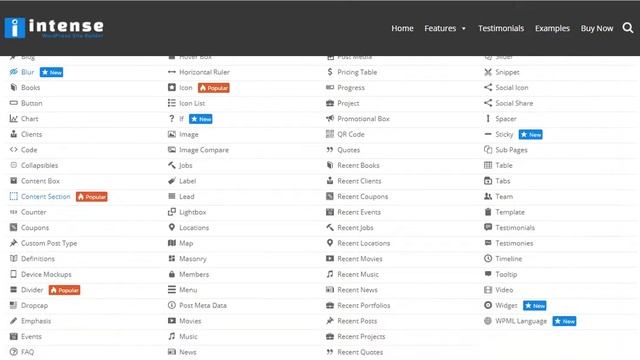This screenshot has width=640, height=360.
Task: Click the Promotional Box megaphone icon
Action: 330,119
